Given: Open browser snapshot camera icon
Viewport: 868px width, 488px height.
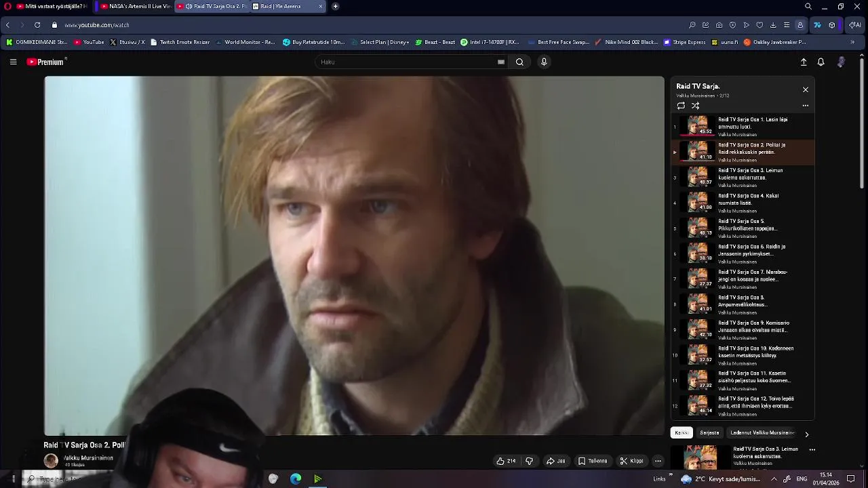Looking at the screenshot, I should click(719, 25).
